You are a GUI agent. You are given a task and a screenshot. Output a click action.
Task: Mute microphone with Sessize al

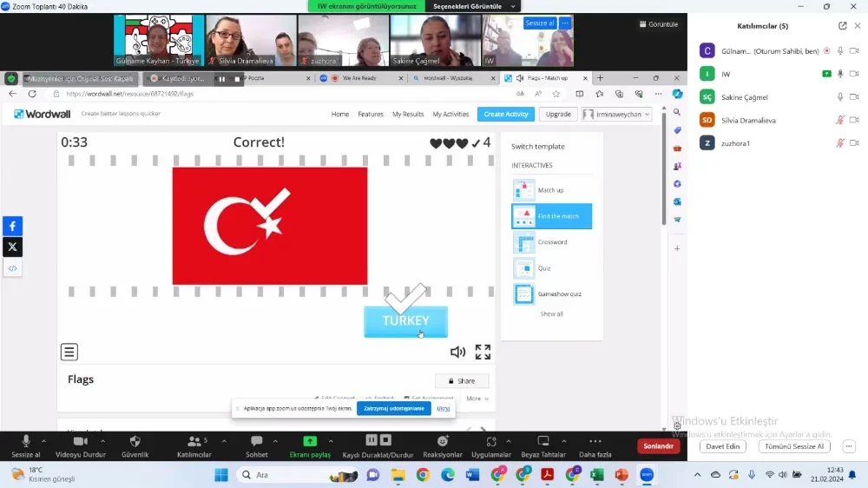tap(25, 446)
